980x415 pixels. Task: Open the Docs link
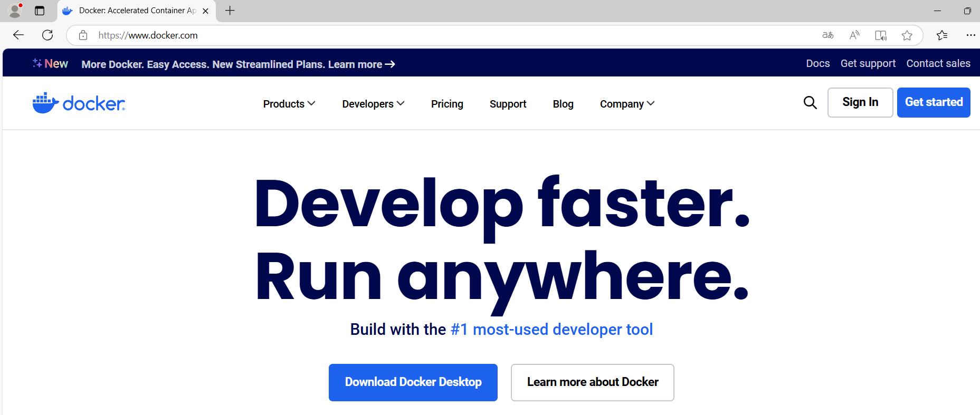point(817,63)
